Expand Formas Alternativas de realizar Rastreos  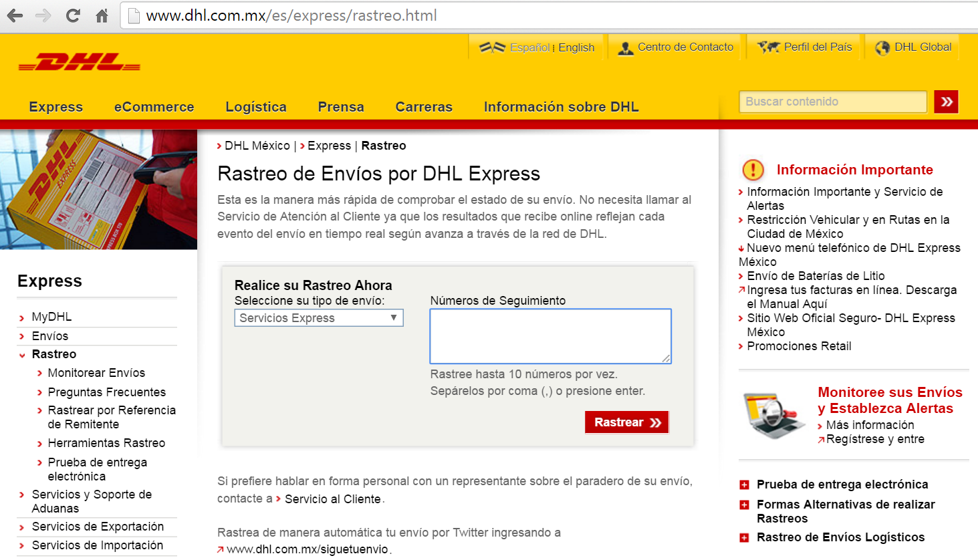744,505
